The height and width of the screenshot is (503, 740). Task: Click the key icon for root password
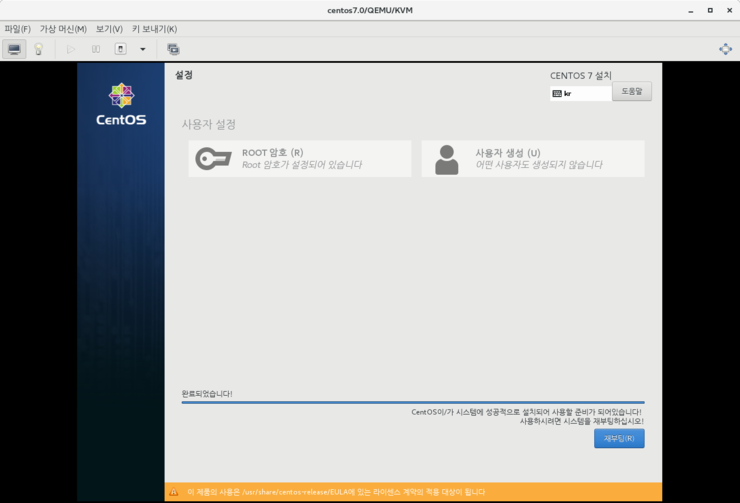pyautogui.click(x=213, y=159)
